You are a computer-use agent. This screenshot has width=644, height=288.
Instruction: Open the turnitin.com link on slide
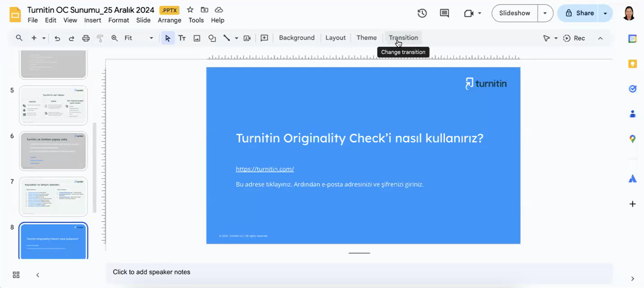tap(264, 169)
